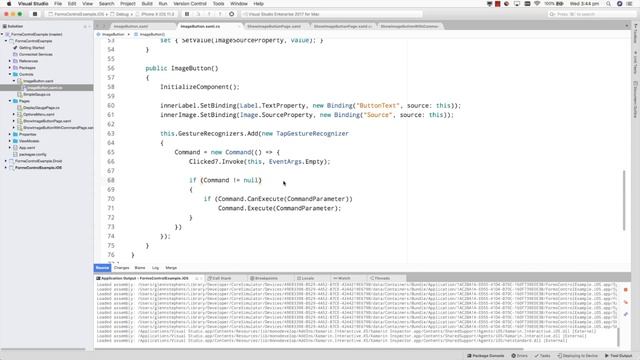Open Getting Started in solution tree

pyautogui.click(x=31, y=48)
